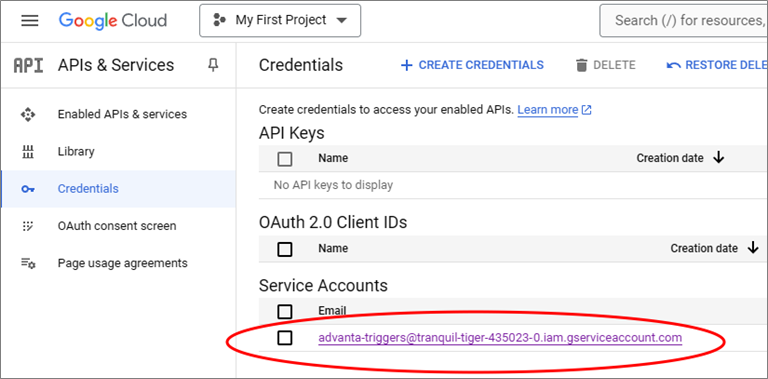Click the restore undo arrow icon
Viewport: 768px width, 379px height.
(x=674, y=66)
